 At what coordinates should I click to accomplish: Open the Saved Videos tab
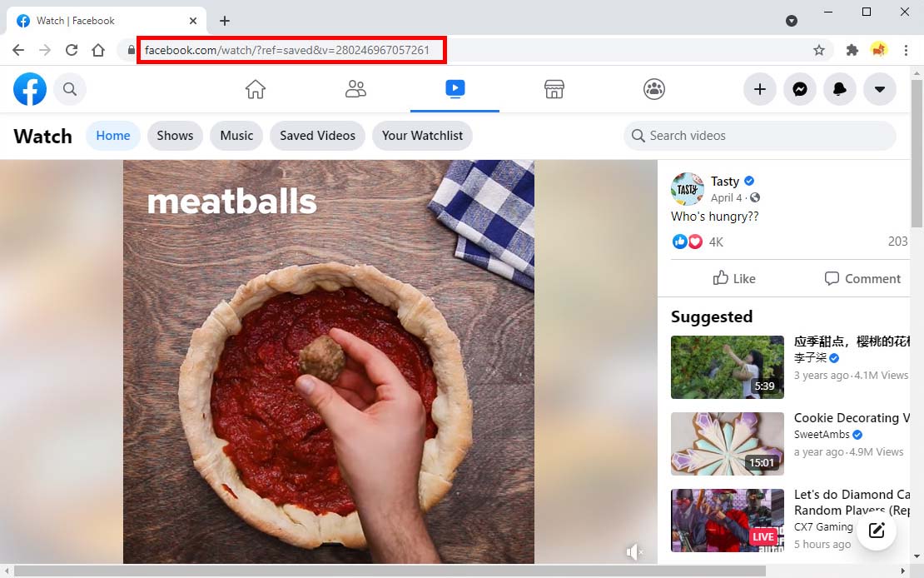pos(318,136)
